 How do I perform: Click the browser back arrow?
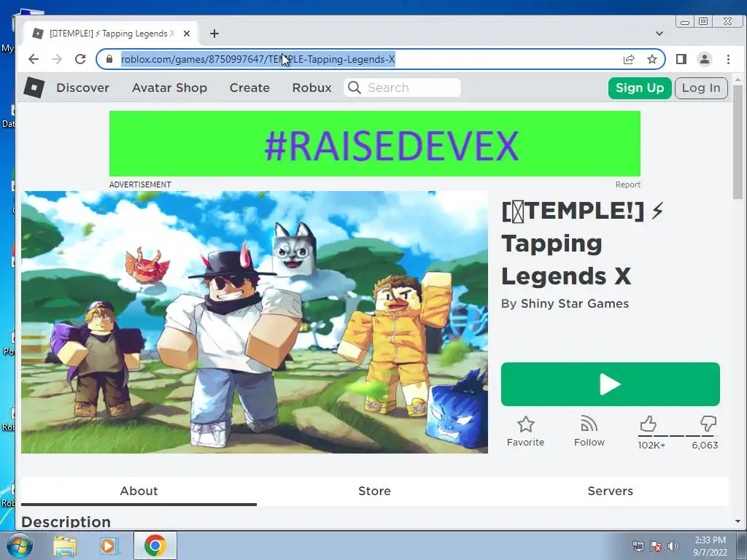point(34,59)
